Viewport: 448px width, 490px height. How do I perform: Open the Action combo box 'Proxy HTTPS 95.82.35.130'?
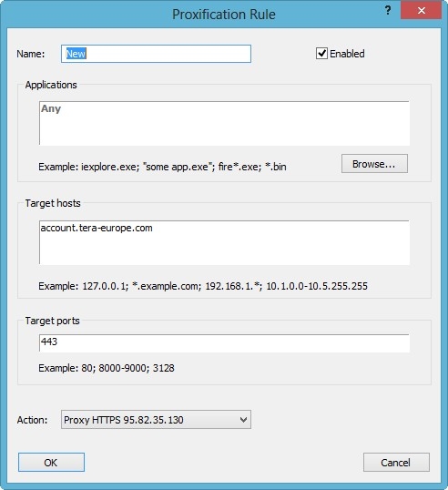pos(156,419)
